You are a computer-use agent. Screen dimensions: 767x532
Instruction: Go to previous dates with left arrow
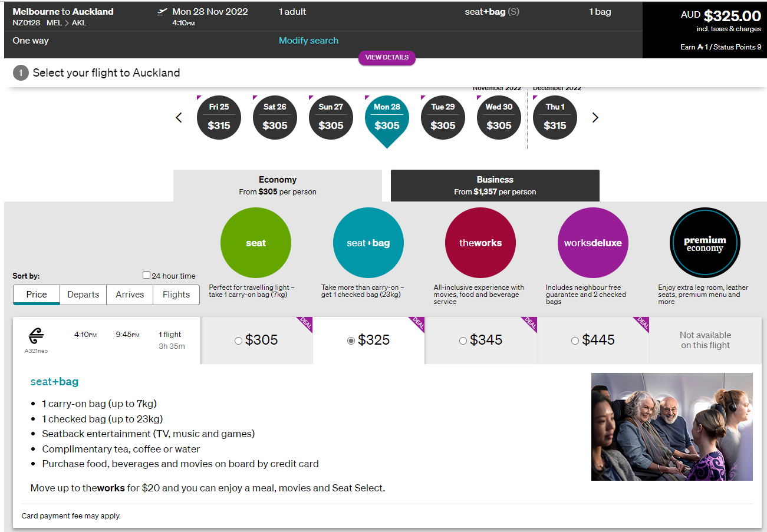tap(179, 117)
